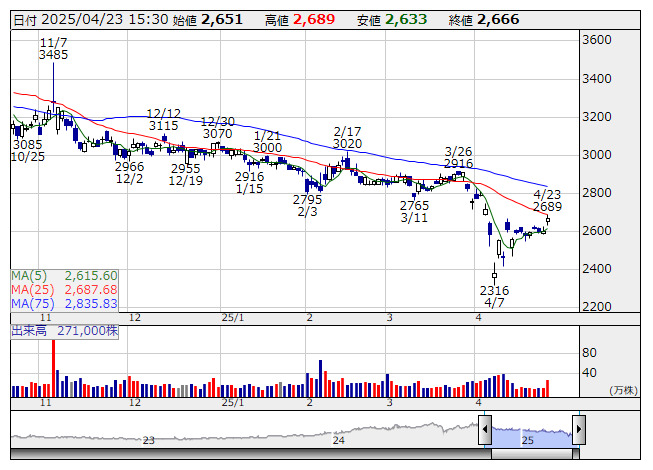Click the 11/7 3485 high label
This screenshot has height=470, width=653.
pyautogui.click(x=53, y=49)
